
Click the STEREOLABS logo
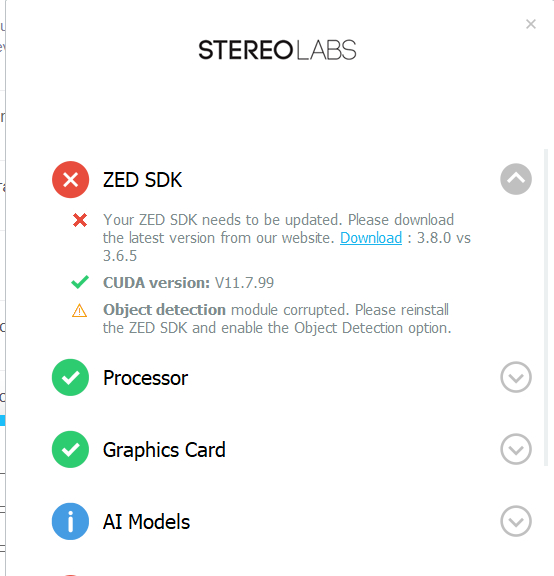277,50
